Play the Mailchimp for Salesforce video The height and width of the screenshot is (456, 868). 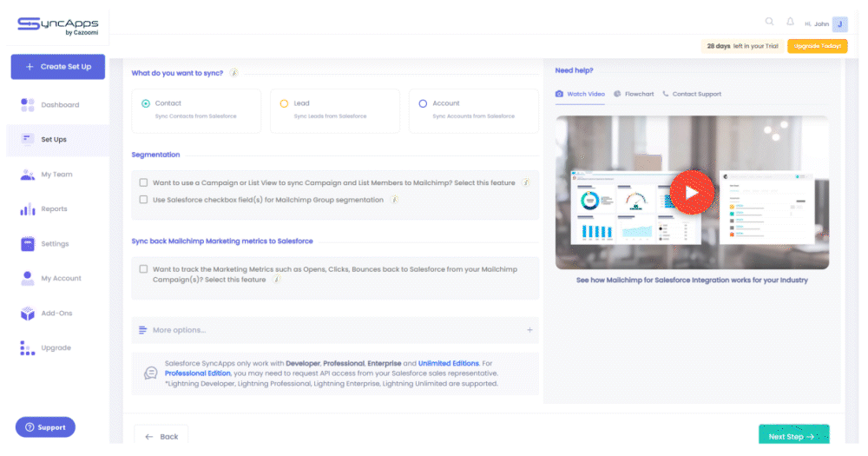(692, 192)
